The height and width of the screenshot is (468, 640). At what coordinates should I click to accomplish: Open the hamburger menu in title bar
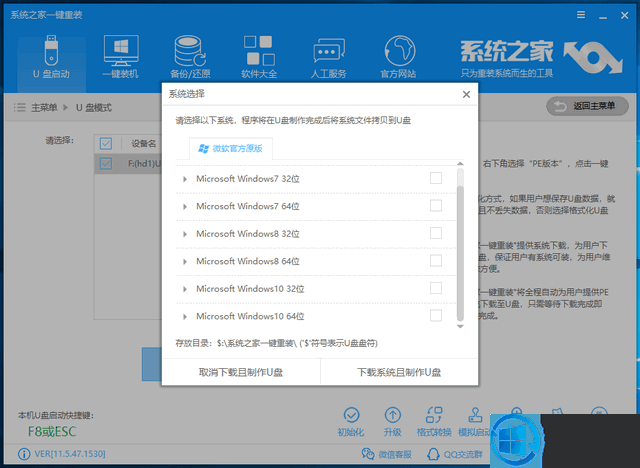[581, 15]
